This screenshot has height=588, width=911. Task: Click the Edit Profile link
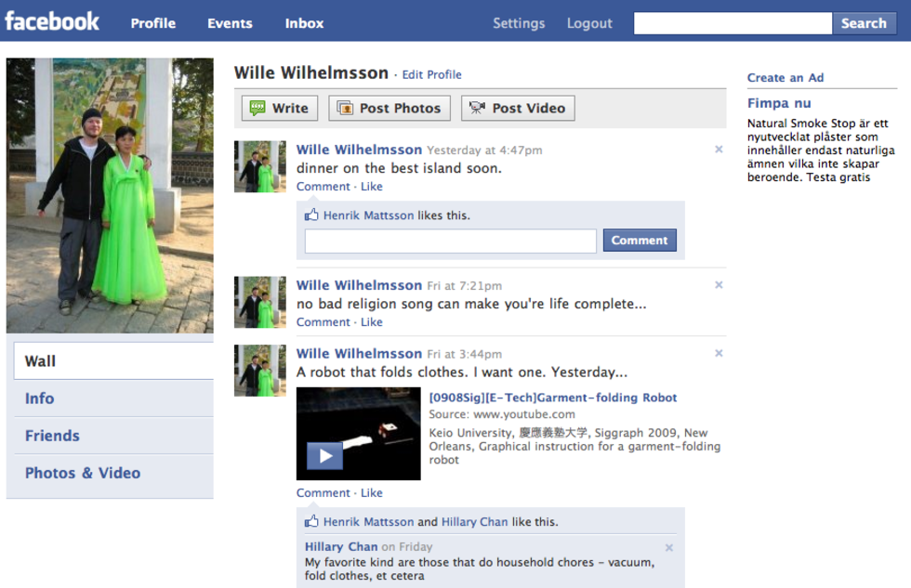point(431,75)
